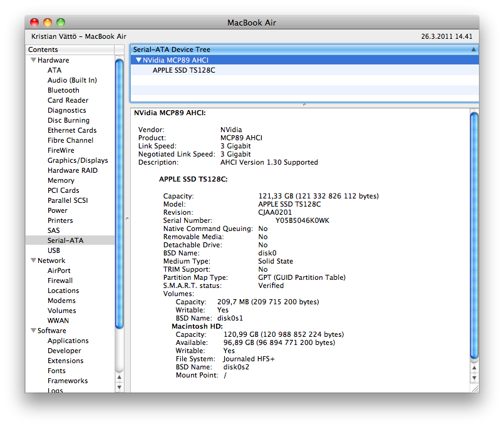Select ATA in Hardware list

tap(54, 70)
